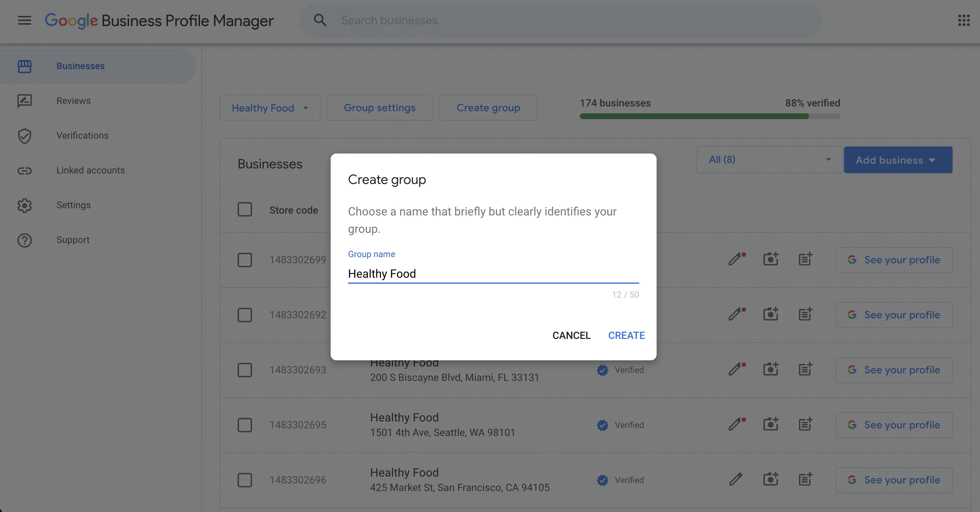
Task: Click the 88% verified progress bar
Action: (x=710, y=116)
